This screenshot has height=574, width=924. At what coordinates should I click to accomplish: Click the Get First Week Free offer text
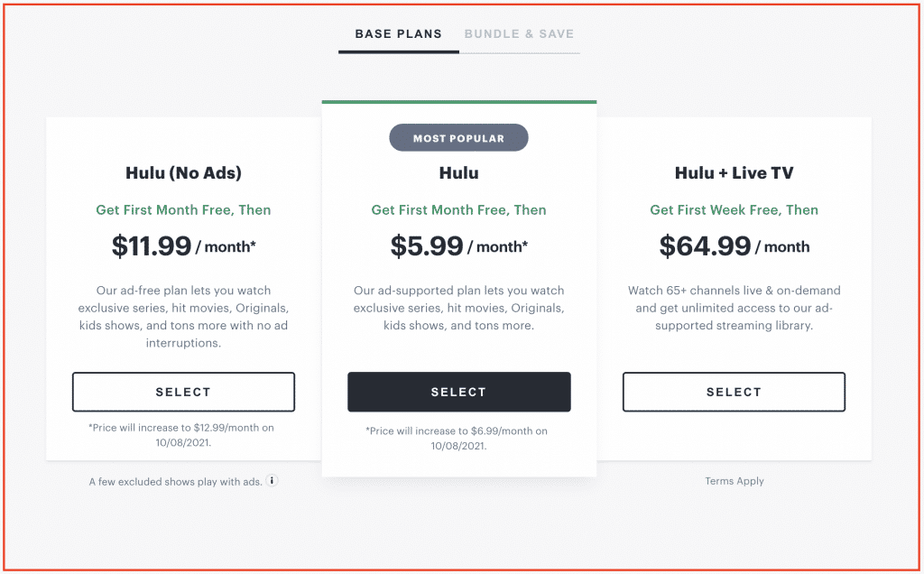click(735, 209)
